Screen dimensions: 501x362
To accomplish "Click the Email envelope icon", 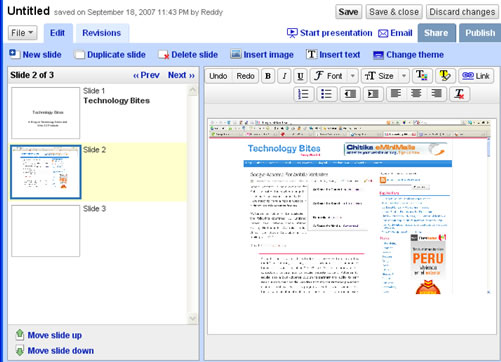I will (383, 33).
